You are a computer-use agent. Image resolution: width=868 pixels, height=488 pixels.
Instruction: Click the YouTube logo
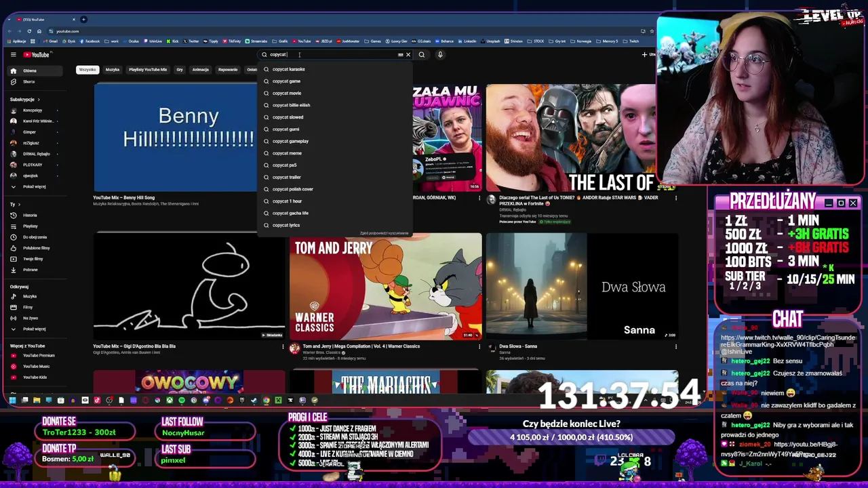pos(37,55)
